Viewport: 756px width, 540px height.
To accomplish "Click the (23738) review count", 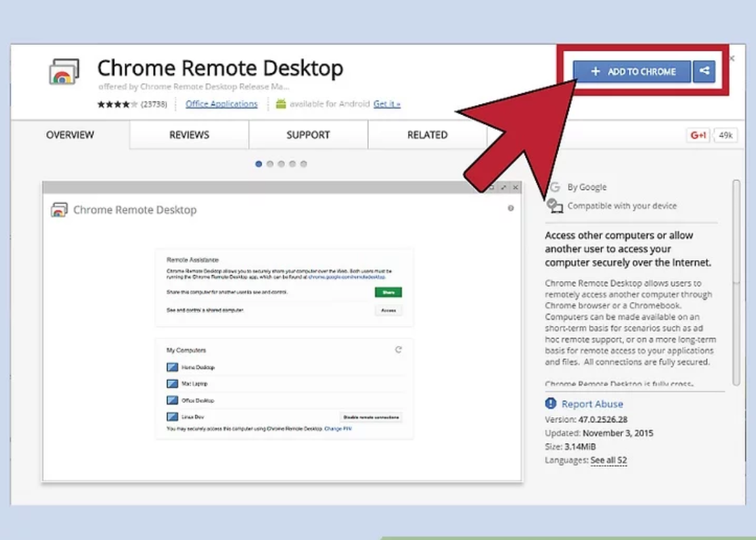I will coord(154,104).
